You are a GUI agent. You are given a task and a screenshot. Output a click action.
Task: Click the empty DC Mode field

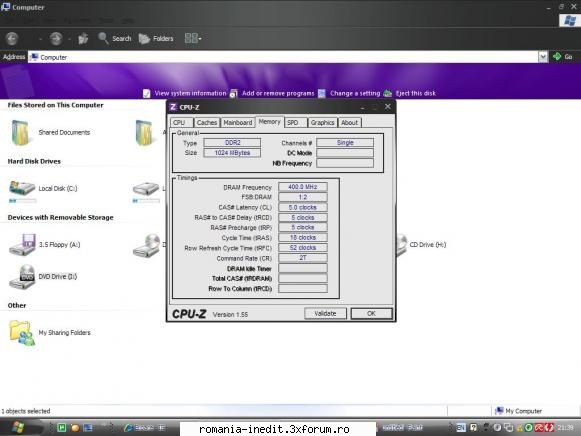(x=345, y=153)
